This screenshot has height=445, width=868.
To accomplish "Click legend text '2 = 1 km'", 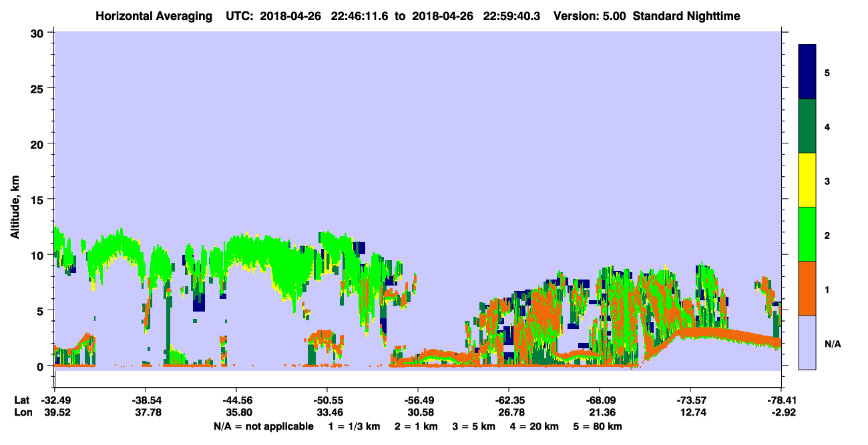I will tap(418, 426).
